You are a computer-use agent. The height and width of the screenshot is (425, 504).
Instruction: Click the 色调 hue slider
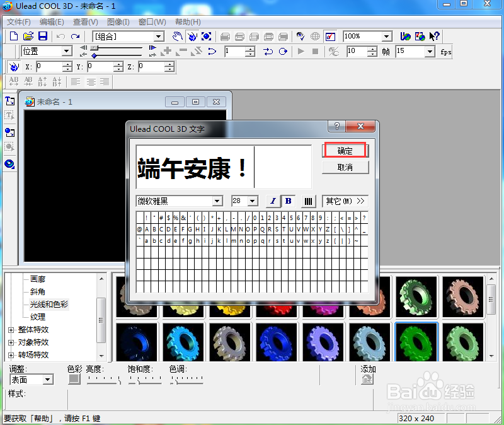(186, 380)
